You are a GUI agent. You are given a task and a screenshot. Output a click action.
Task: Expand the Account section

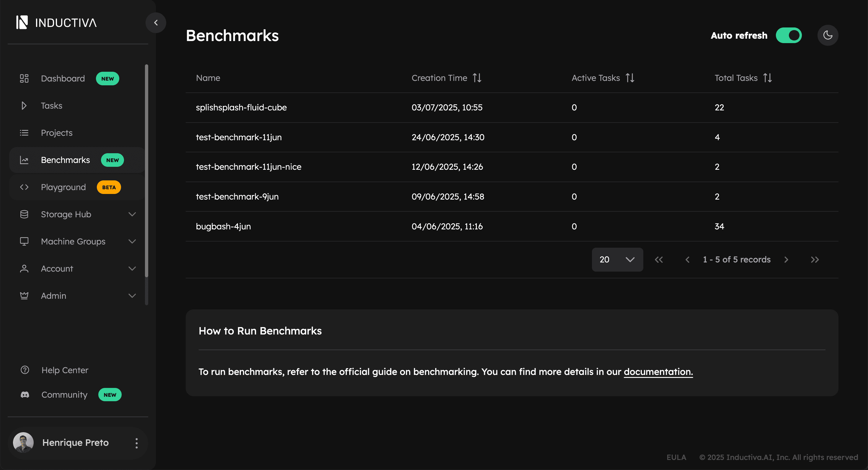(132, 269)
